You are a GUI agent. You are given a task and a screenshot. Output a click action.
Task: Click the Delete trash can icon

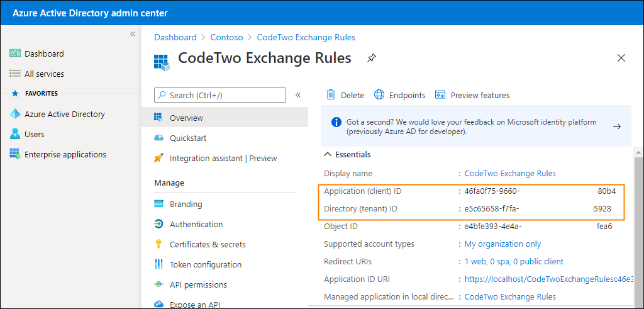click(x=331, y=95)
